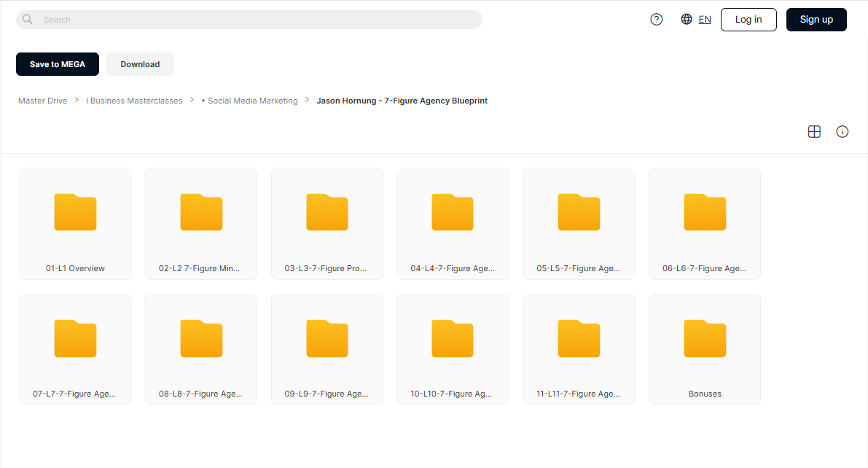
Task: Select Jason Hornung 7-Figure Agency Blueprint breadcrumb
Action: pyautogui.click(x=402, y=101)
